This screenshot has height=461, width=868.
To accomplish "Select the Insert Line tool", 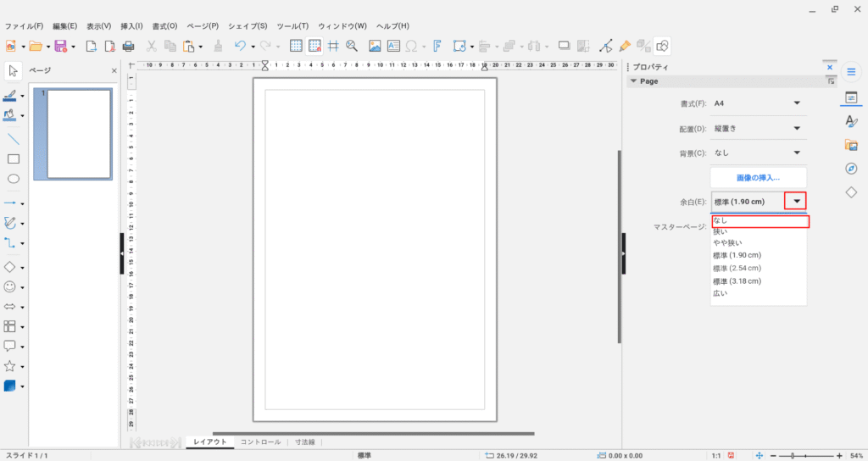I will (14, 139).
